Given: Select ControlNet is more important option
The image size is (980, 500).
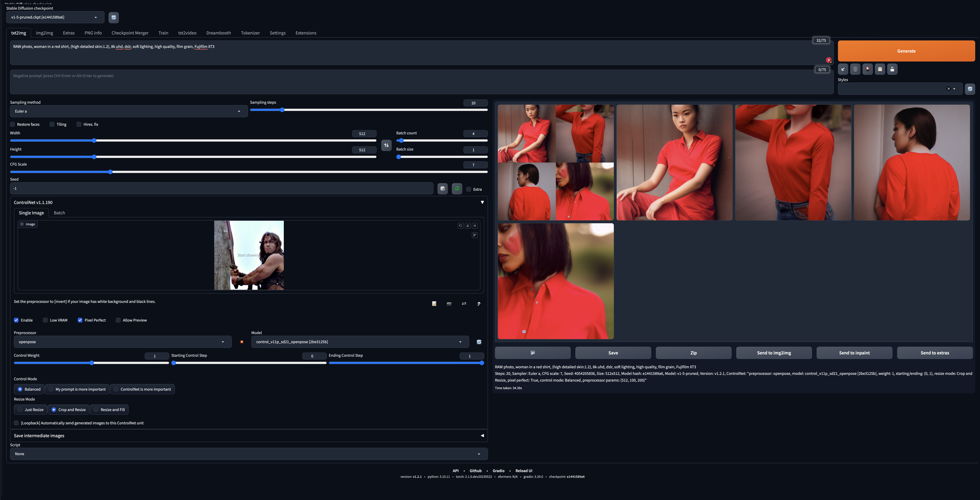Looking at the screenshot, I should click(116, 389).
